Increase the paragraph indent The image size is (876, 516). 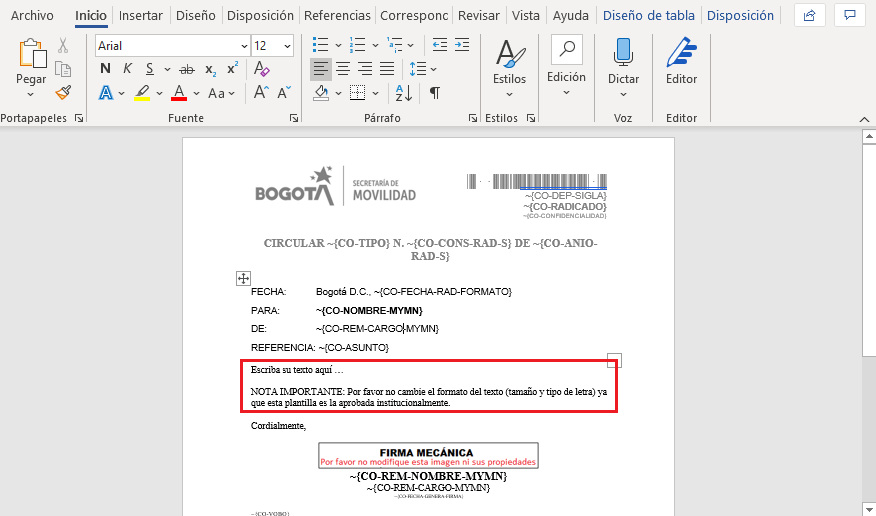point(461,45)
